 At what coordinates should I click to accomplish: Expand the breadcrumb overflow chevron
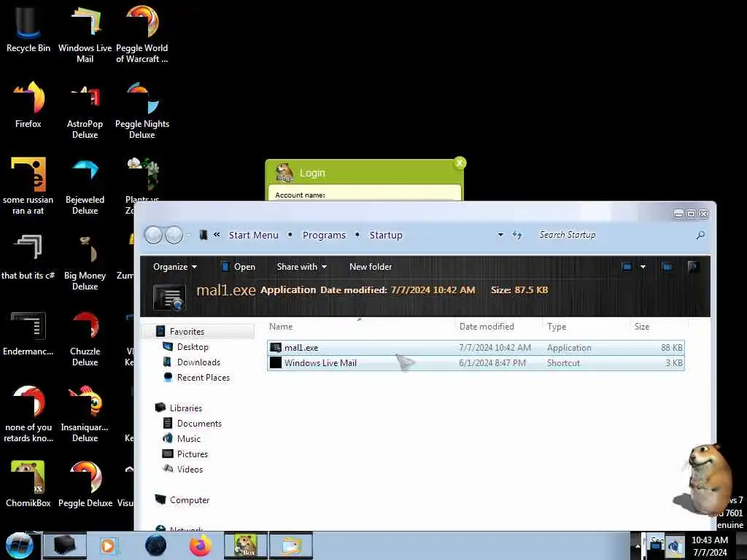pos(217,235)
